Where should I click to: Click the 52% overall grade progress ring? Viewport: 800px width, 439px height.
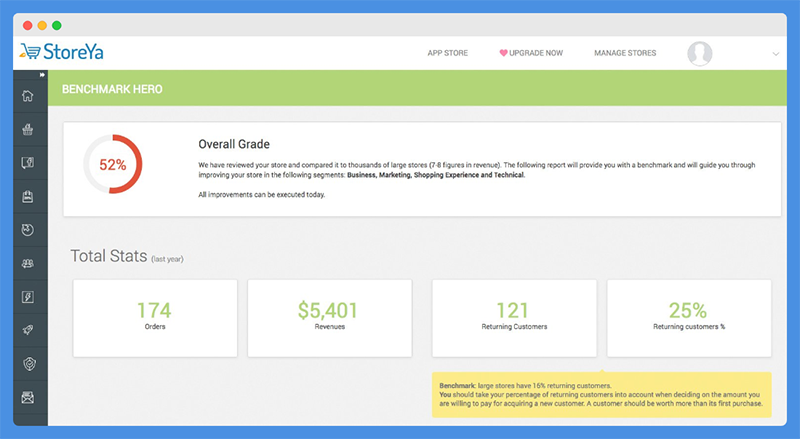(x=113, y=164)
